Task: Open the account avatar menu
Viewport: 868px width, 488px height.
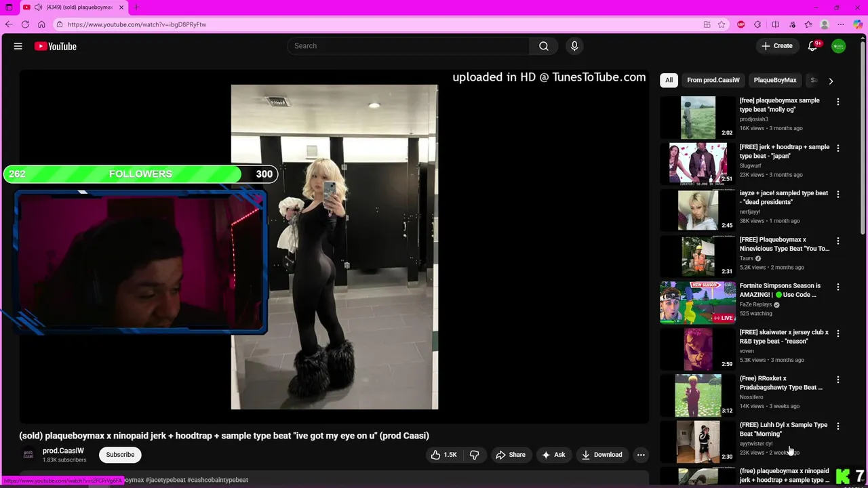Action: (x=839, y=46)
